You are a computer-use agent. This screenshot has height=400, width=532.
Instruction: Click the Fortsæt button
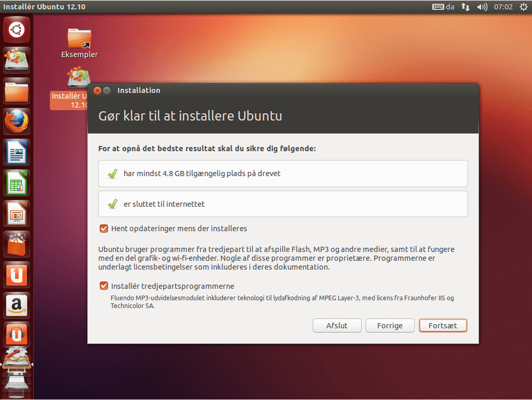tap(443, 325)
